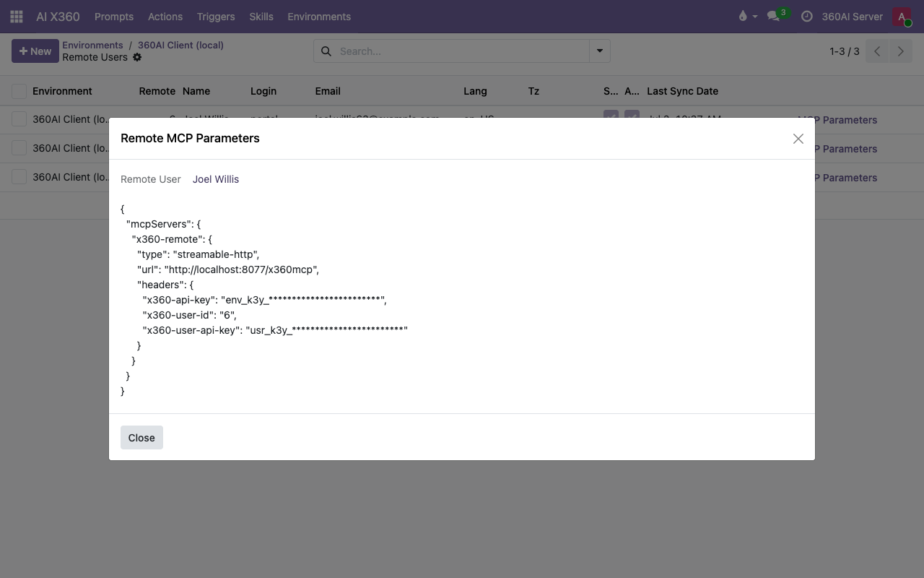Click the AI X360 app title
The width and height of the screenshot is (924, 578).
[x=58, y=16]
